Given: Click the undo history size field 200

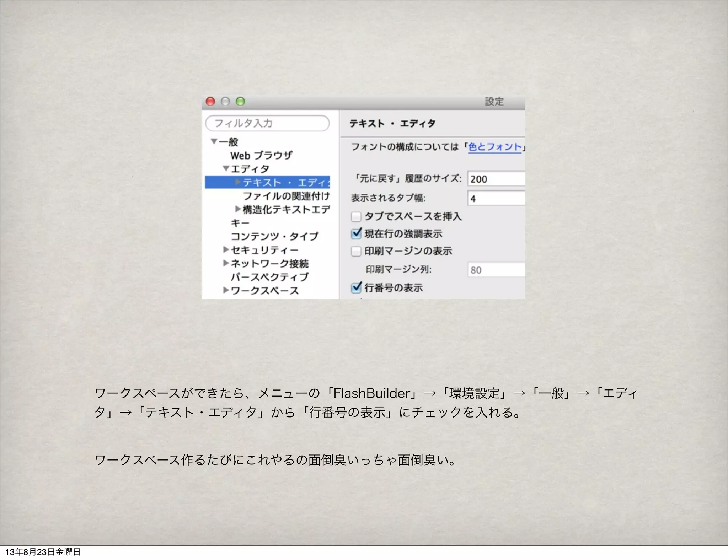Looking at the screenshot, I should [x=496, y=179].
